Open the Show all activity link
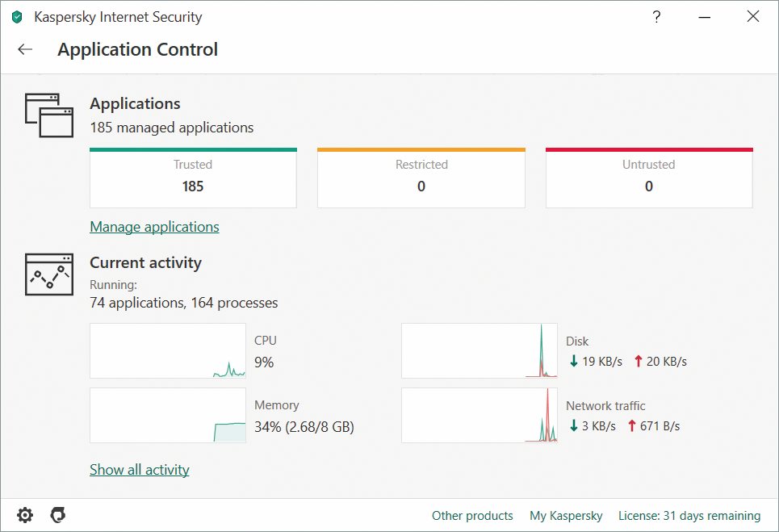Screen dimensions: 779x532 tap(140, 470)
